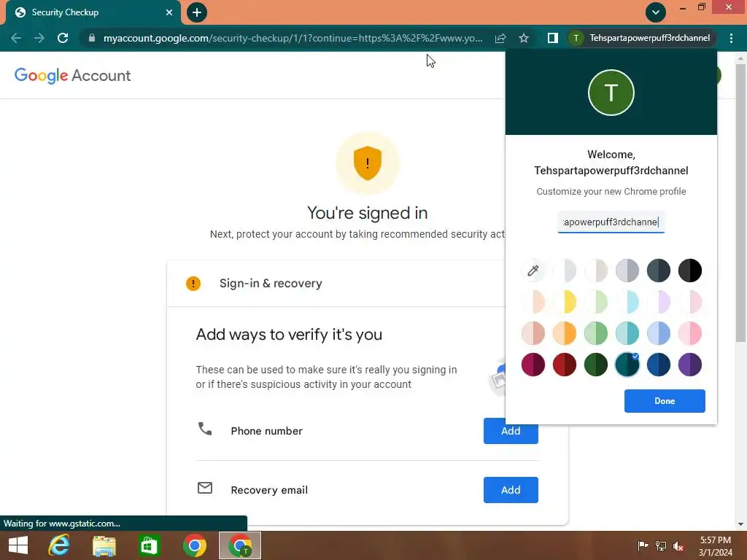This screenshot has height=560, width=747.
Task: Click the envelope icon beside Recovery email
Action: pyautogui.click(x=205, y=488)
